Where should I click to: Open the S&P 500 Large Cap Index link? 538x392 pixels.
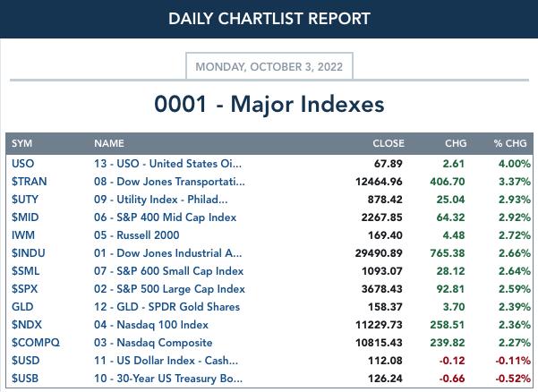point(169,289)
